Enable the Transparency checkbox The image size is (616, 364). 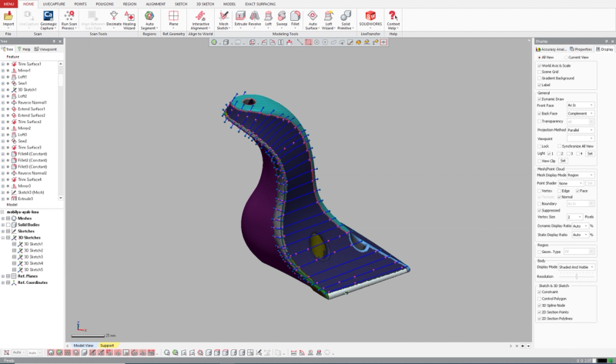(x=540, y=122)
